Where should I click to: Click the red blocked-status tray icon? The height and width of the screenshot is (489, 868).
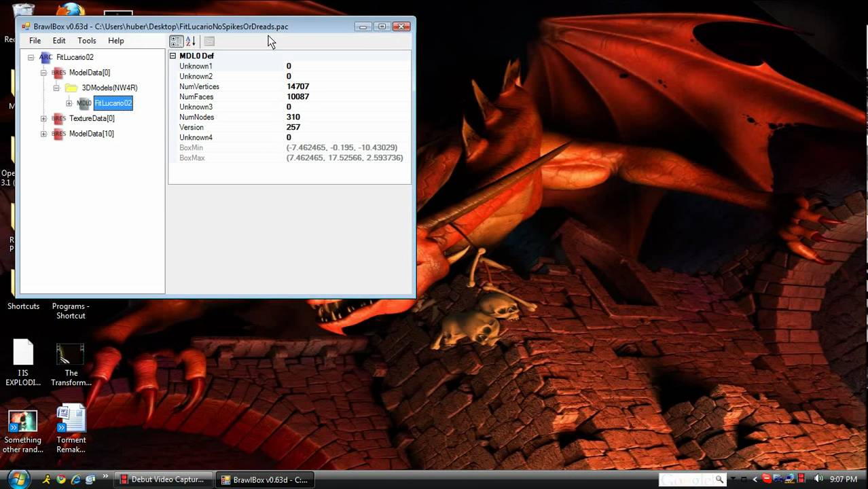pyautogui.click(x=766, y=479)
